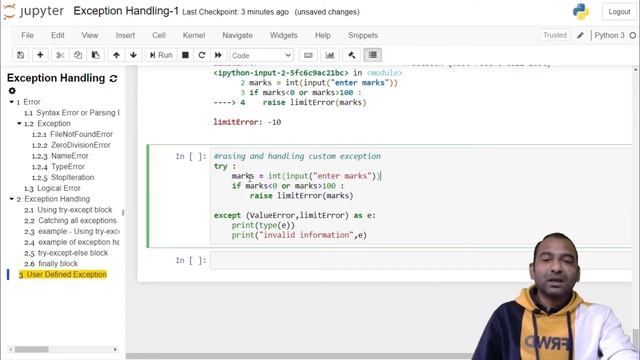Image resolution: width=640 pixels, height=360 pixels.
Task: Open the Snippets menu
Action: pyautogui.click(x=363, y=36)
